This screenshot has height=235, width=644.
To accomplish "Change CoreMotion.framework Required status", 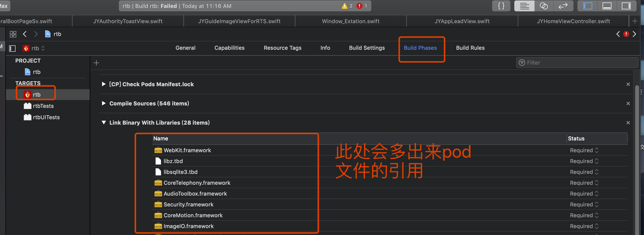I will (x=584, y=215).
